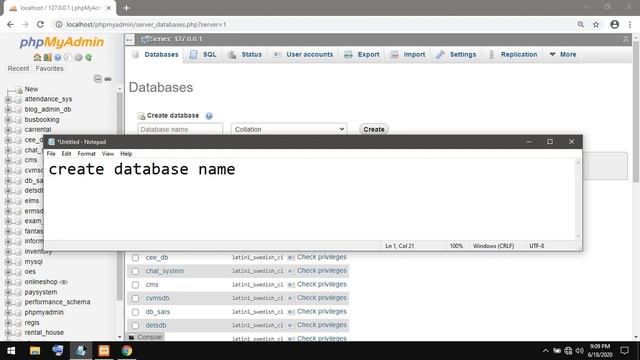
Task: Click New in the navigation tree
Action: coord(31,89)
